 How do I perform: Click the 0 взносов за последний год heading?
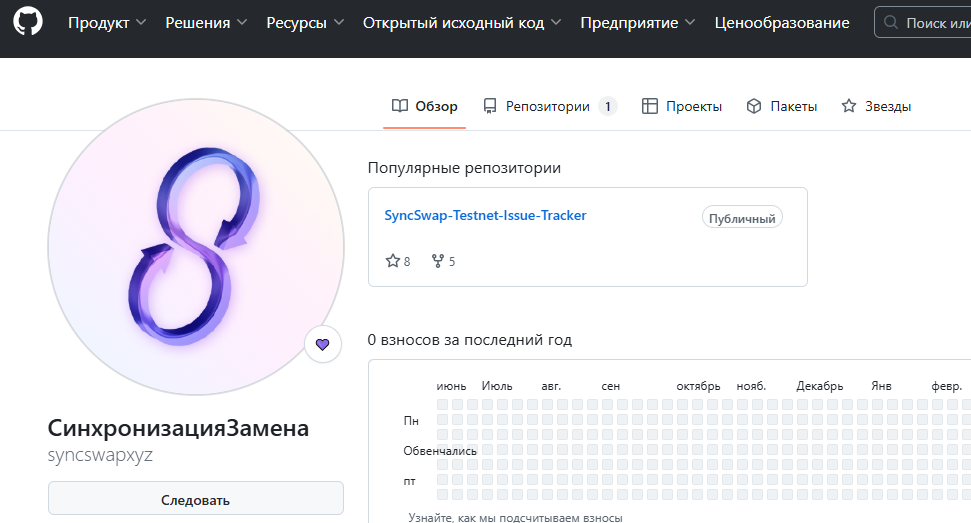[469, 340]
